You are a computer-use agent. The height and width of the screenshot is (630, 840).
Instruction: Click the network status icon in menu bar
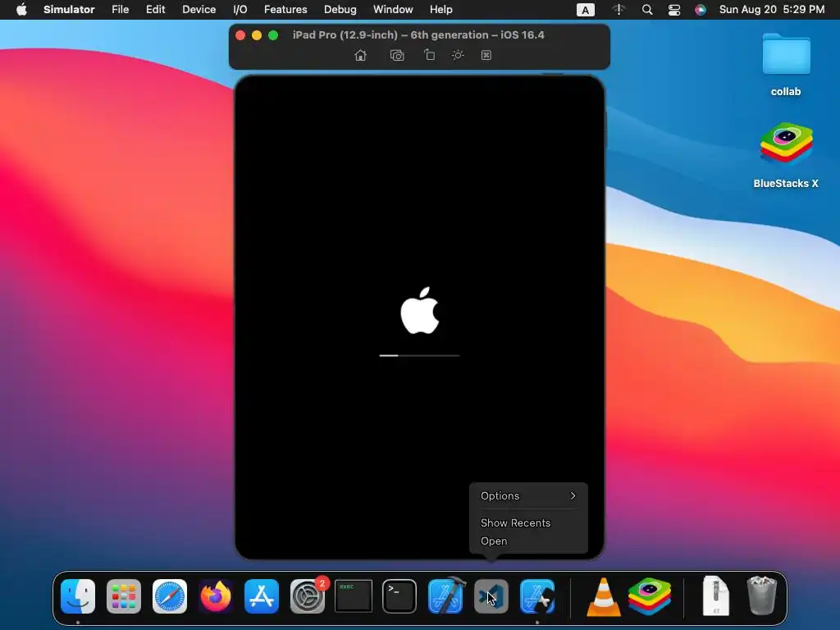[619, 10]
